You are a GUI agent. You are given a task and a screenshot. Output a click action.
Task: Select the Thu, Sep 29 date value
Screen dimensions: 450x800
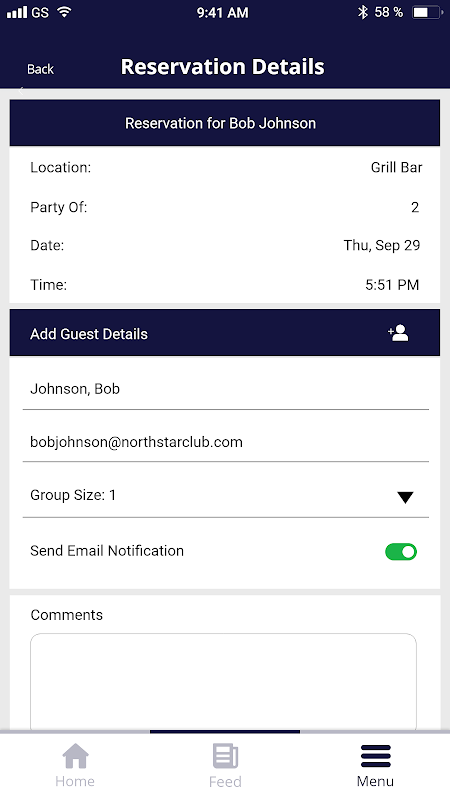point(382,245)
